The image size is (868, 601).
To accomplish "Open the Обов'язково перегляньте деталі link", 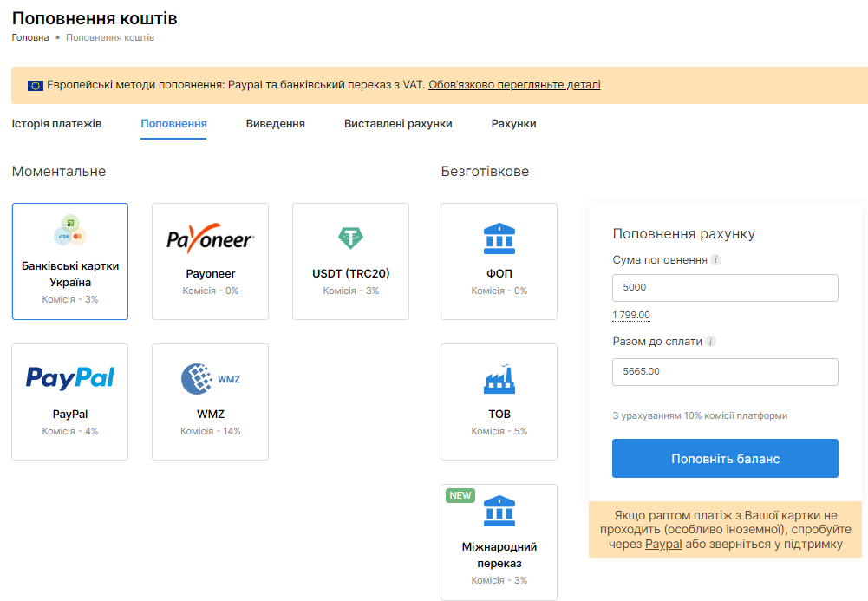I will point(514,85).
